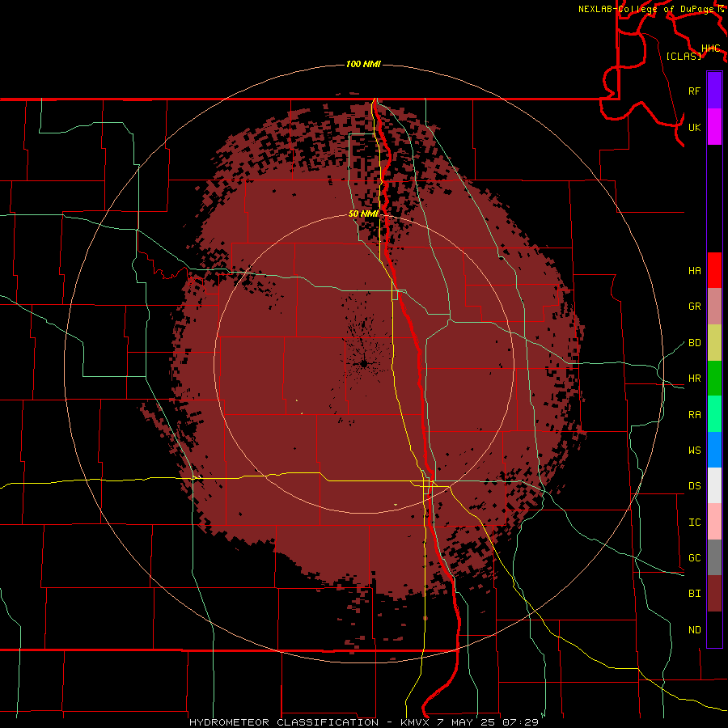Click the UK legend label
Screen dimensions: 728x728
pyautogui.click(x=695, y=127)
